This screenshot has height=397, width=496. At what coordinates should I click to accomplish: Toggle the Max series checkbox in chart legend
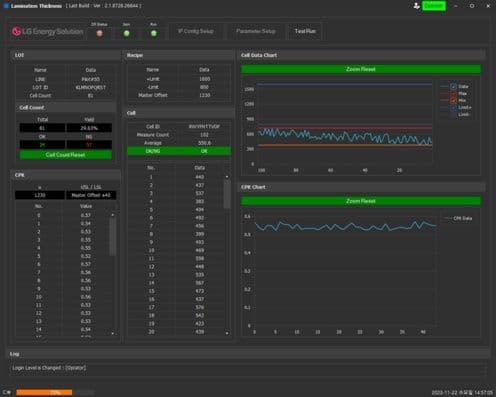[x=453, y=93]
